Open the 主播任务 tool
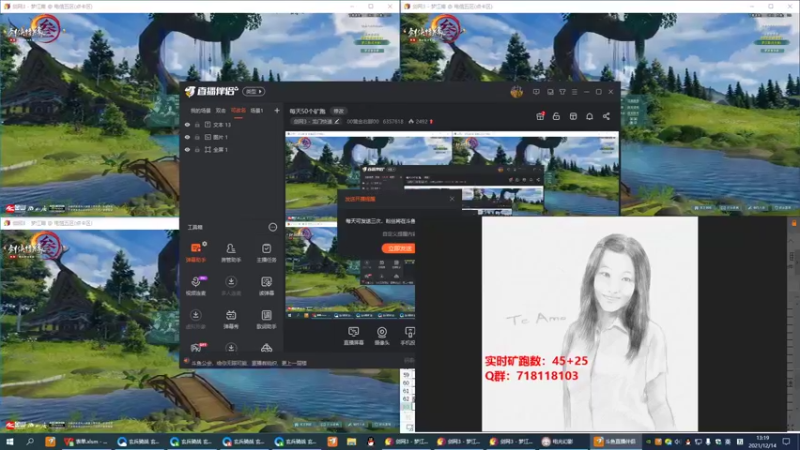Viewport: 800px width, 450px height. 266,252
